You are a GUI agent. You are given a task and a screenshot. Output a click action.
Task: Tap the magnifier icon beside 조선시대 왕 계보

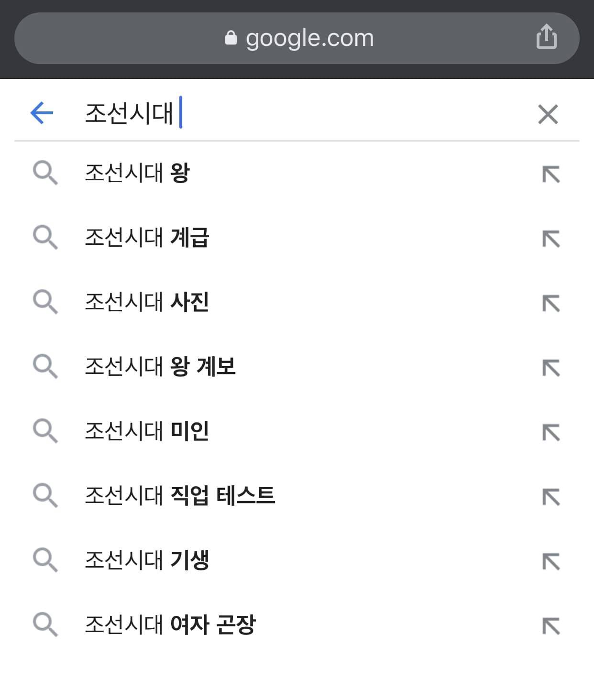click(45, 367)
